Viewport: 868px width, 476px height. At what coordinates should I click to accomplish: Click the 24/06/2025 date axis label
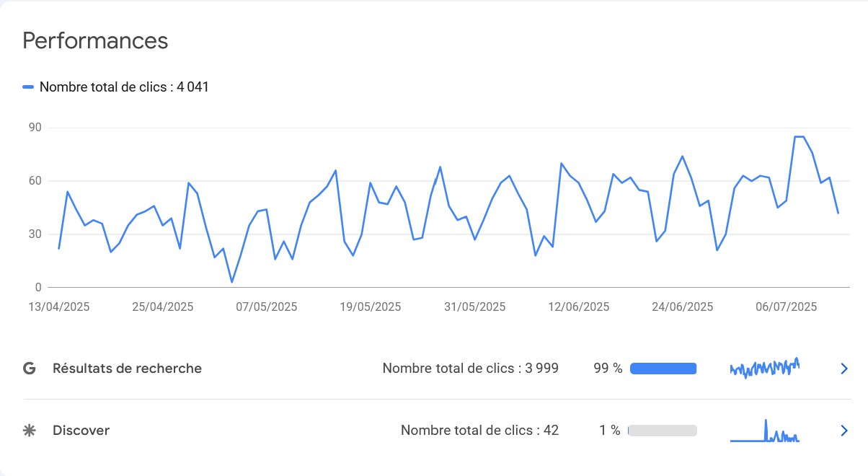click(682, 307)
